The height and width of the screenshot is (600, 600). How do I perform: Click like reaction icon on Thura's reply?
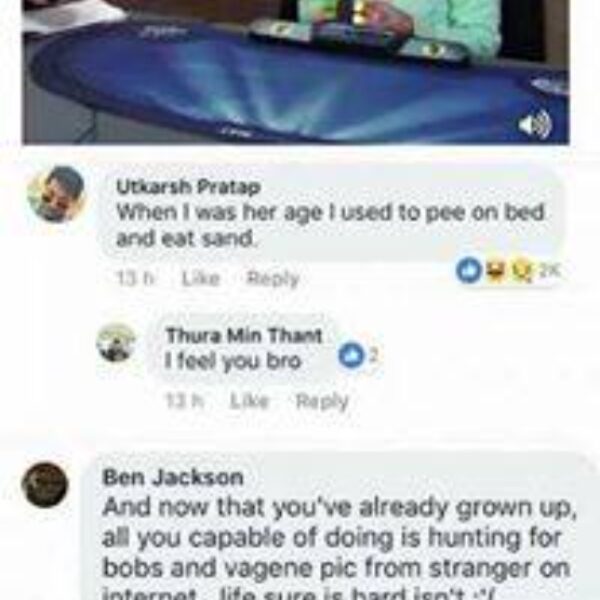pyautogui.click(x=351, y=355)
